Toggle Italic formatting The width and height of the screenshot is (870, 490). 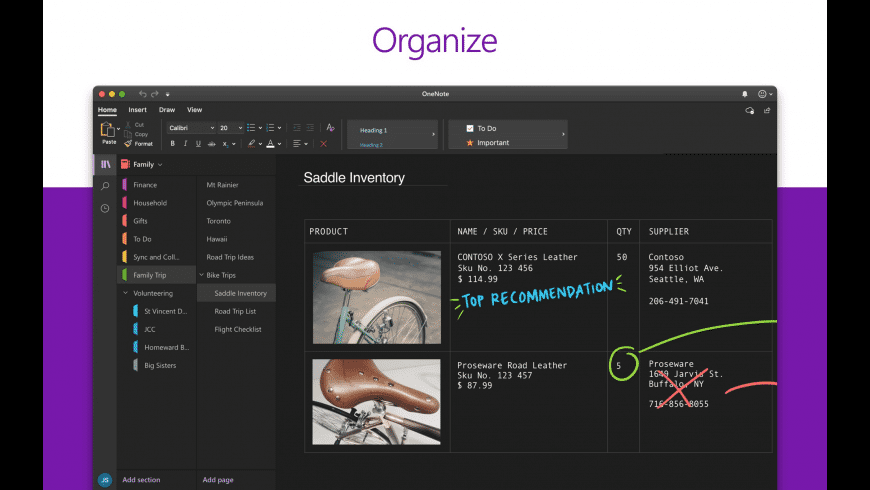pos(185,144)
